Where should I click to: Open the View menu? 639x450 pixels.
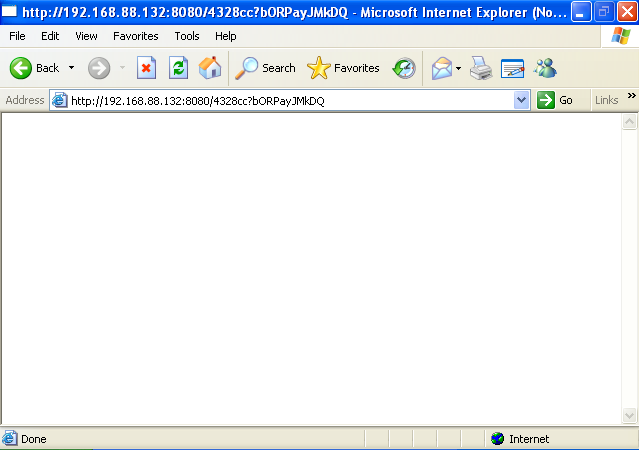point(86,36)
